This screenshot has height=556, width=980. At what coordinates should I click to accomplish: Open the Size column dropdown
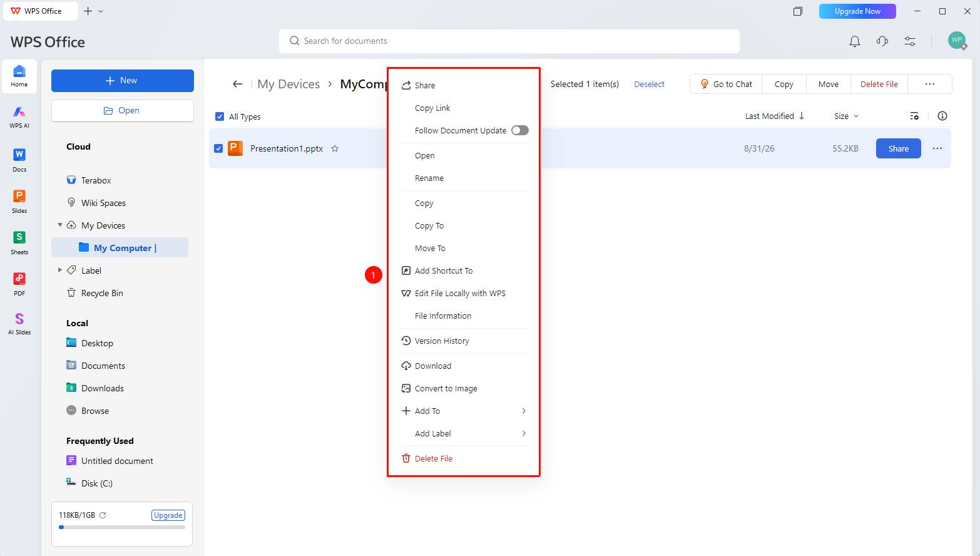click(x=847, y=116)
